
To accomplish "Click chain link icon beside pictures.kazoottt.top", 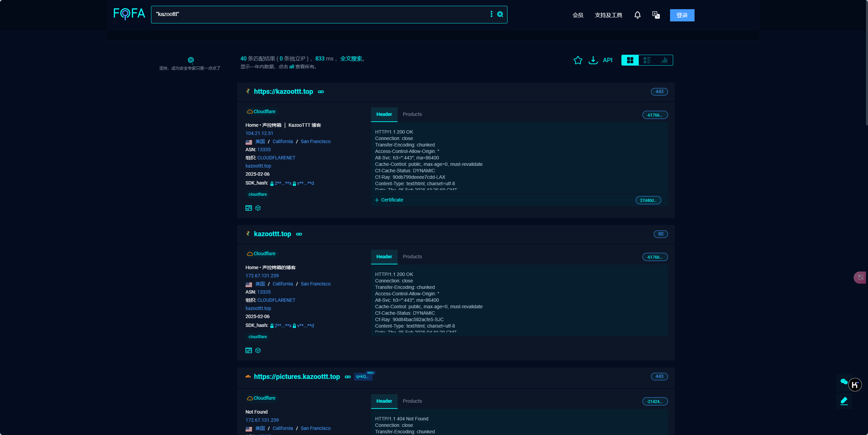I will (x=348, y=377).
